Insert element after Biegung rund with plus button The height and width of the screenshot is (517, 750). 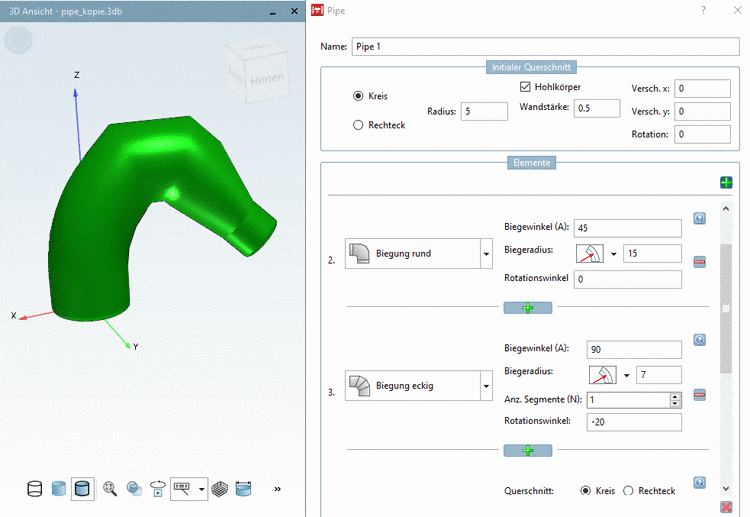click(528, 308)
